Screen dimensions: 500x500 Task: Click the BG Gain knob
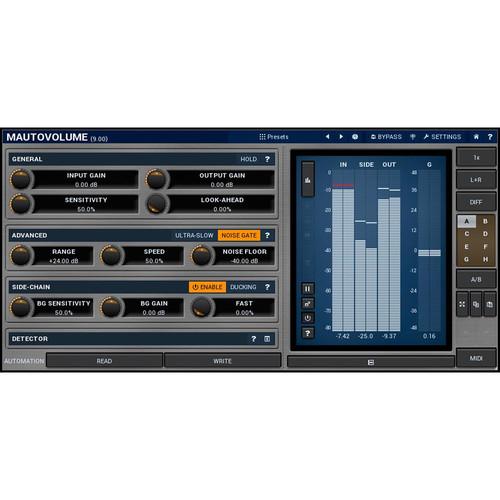pos(111,307)
